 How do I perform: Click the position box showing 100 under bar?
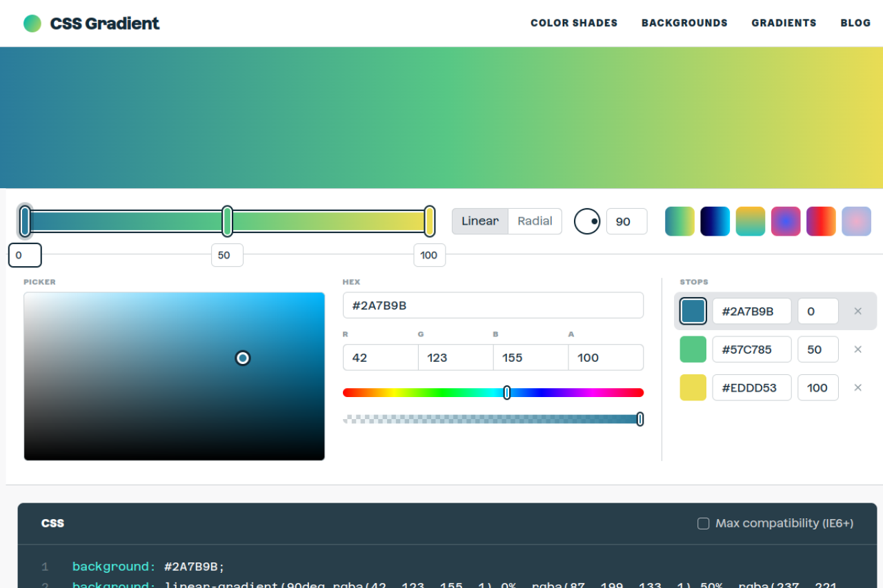(x=429, y=255)
